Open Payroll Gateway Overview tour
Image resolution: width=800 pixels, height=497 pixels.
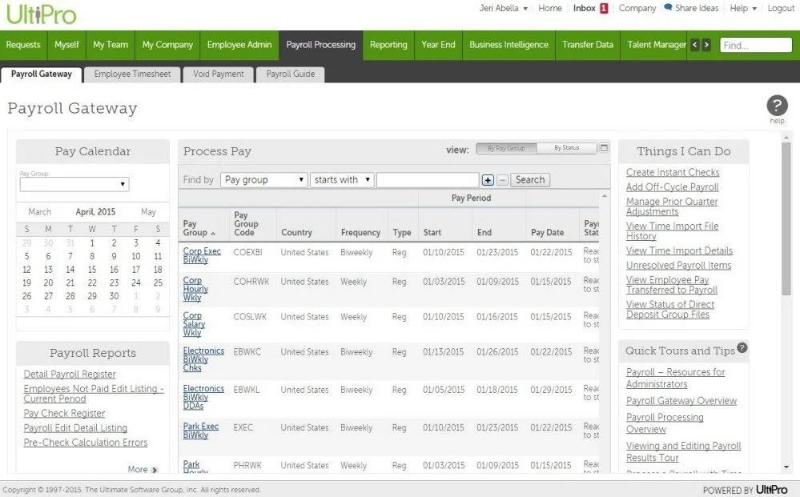tap(681, 401)
